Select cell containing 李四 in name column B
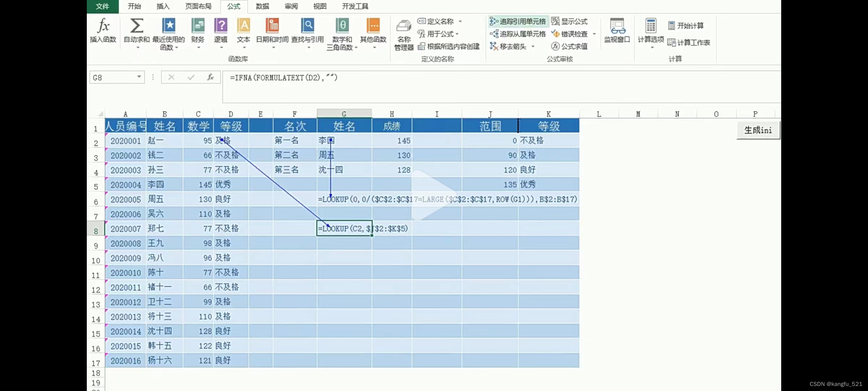868x391 pixels. (165, 185)
